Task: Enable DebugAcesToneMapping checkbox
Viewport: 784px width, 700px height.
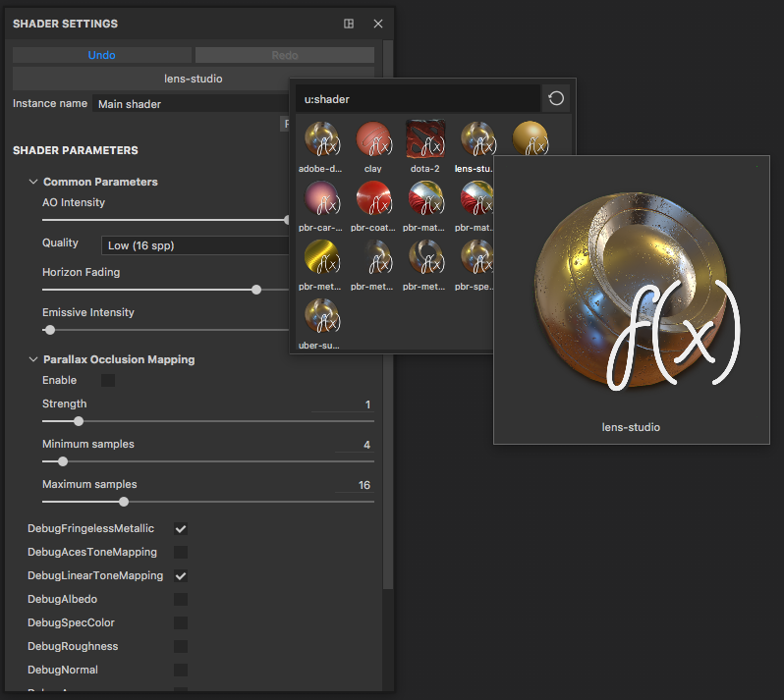Action: pos(181,553)
